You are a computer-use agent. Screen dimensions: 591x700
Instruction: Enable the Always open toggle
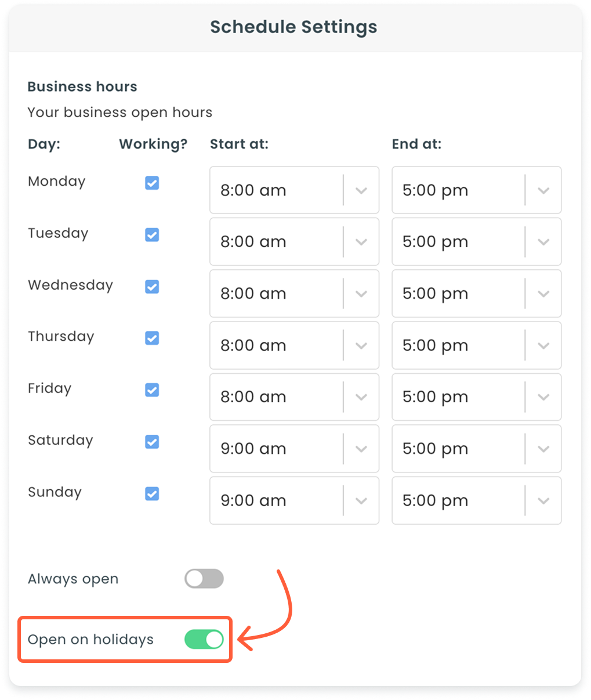tap(204, 579)
